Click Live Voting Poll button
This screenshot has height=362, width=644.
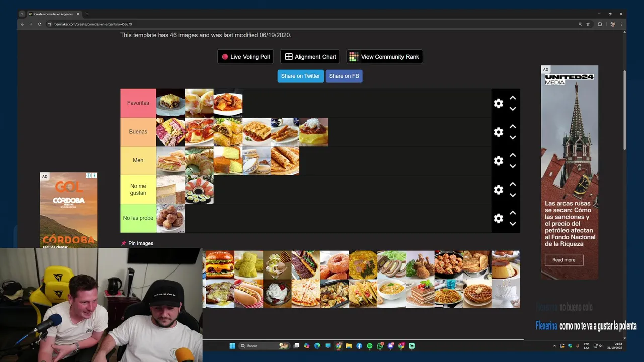246,57
